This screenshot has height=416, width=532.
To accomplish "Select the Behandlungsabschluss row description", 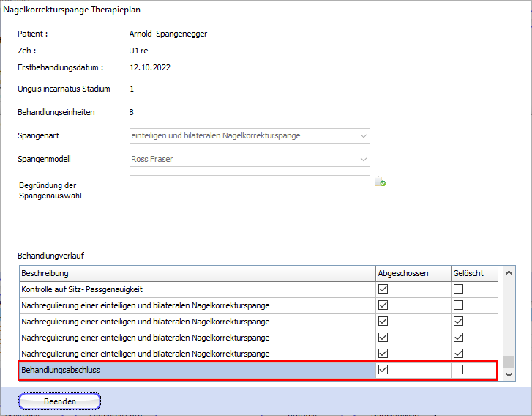I will click(196, 370).
